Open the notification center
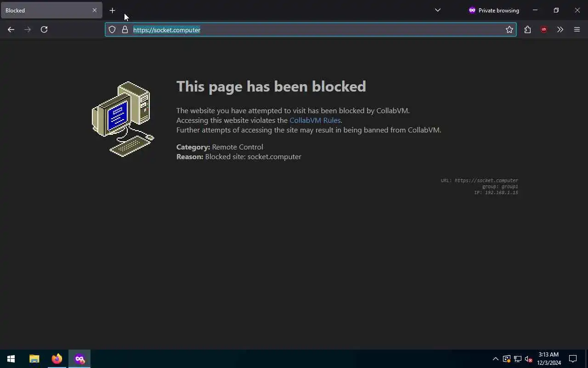The height and width of the screenshot is (368, 588). click(x=573, y=359)
